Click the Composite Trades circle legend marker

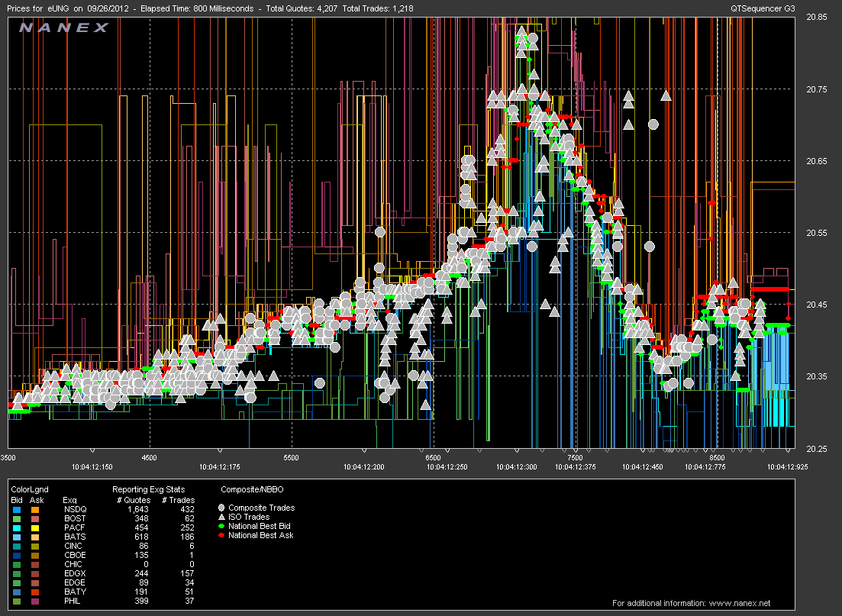221,508
